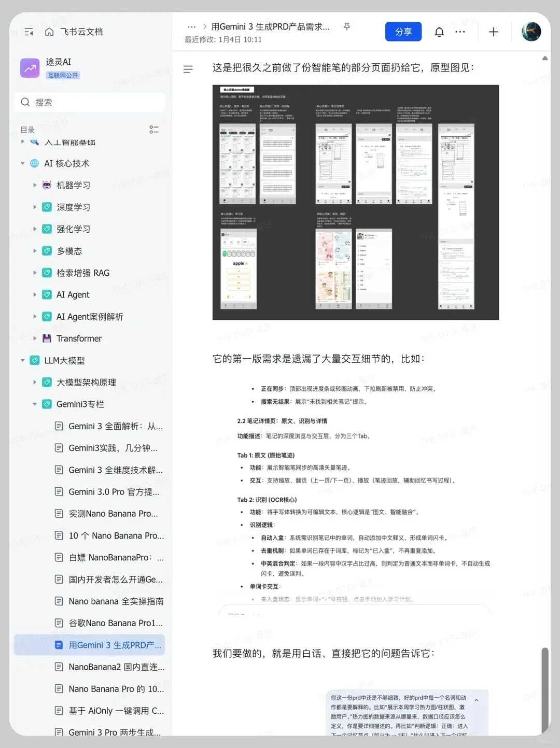
Task: Select the highlighted 用Gemini 3 生成PRD产 item
Action: (90, 645)
